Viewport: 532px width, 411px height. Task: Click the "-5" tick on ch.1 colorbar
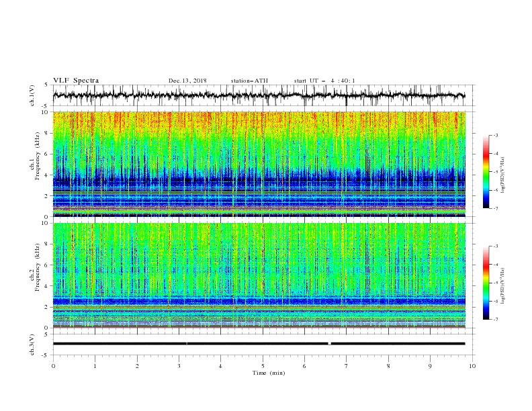click(x=496, y=172)
